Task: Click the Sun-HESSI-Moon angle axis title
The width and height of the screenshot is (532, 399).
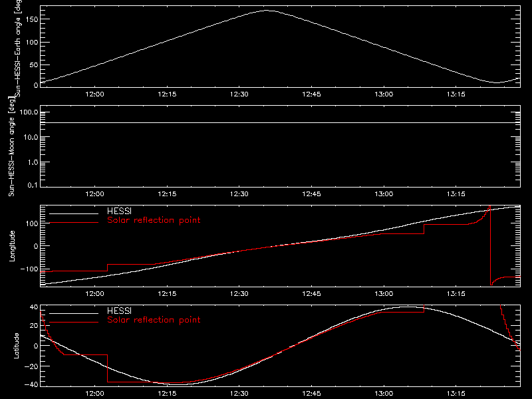Action: click(11, 146)
